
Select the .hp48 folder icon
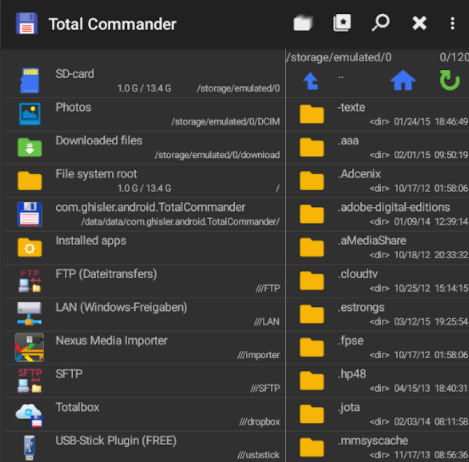click(x=312, y=381)
